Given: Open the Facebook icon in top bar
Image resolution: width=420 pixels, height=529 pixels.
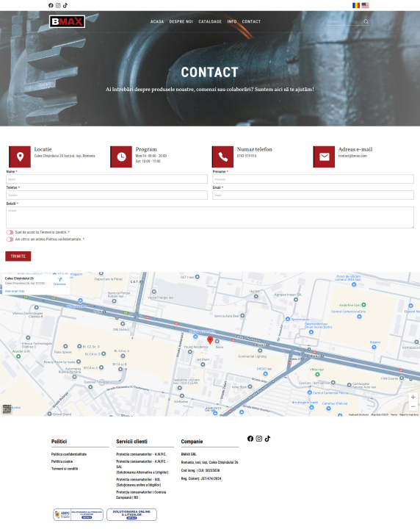Looking at the screenshot, I should [51, 5].
